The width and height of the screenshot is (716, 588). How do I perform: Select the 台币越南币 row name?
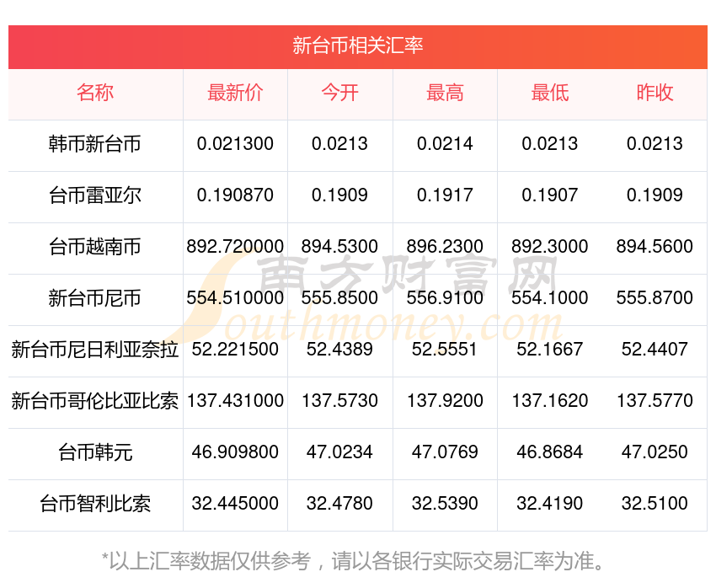click(x=95, y=247)
